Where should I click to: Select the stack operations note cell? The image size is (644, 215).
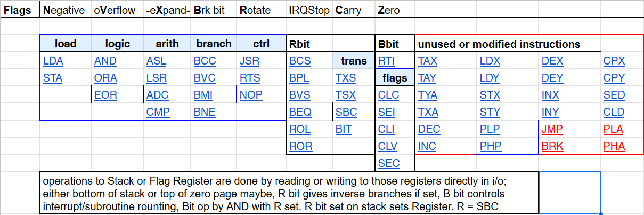pyautogui.click(x=288, y=193)
